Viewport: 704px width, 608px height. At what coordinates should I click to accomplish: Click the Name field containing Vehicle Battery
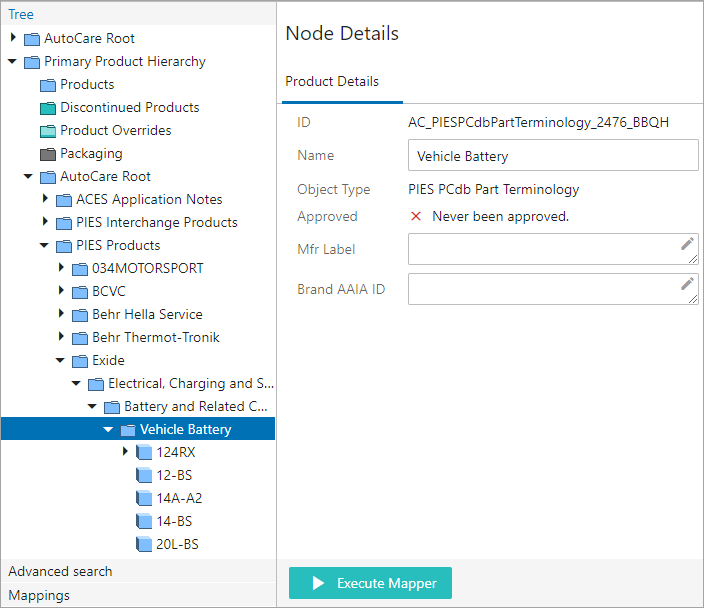coord(553,155)
